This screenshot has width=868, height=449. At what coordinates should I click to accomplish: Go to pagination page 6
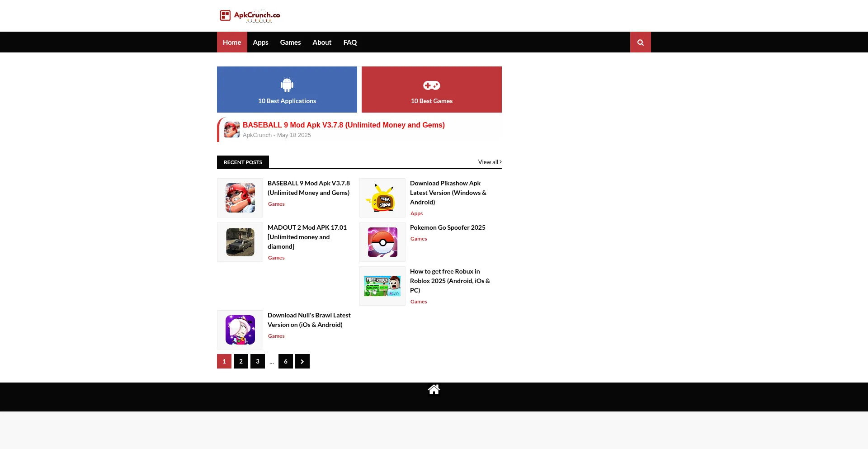[286, 361]
